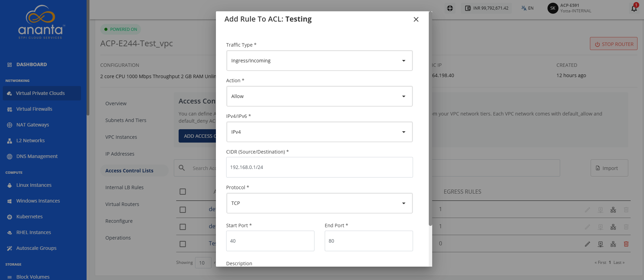Click the red delete icon in Testing row

click(626, 244)
